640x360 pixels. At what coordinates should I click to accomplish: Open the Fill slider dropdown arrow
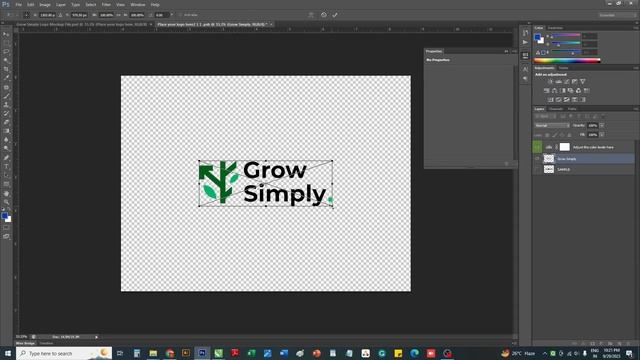[x=602, y=135]
